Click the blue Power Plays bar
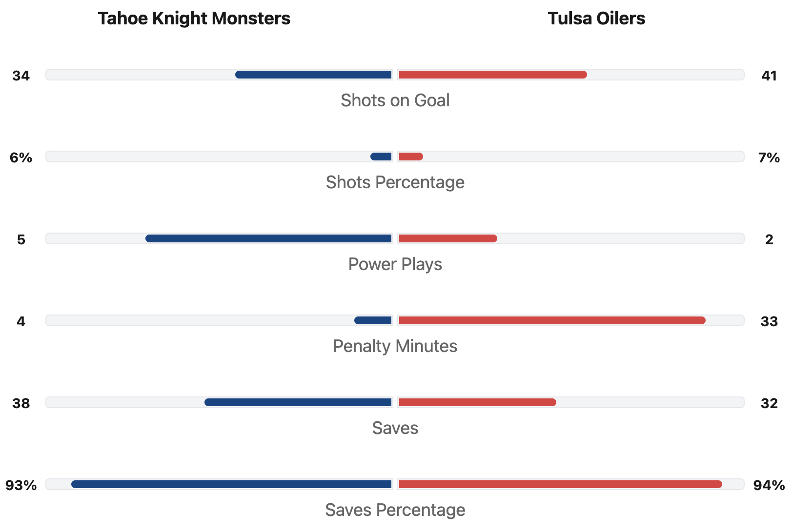792x532 pixels. [268, 238]
